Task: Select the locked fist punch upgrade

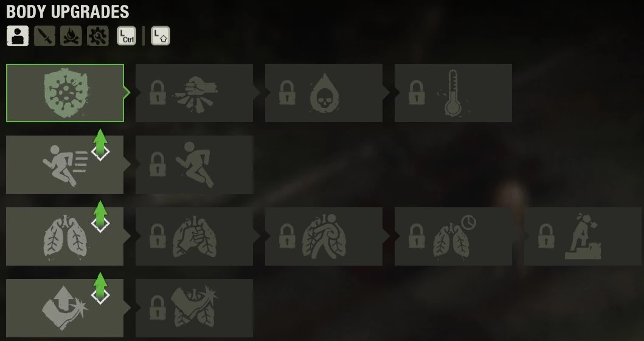Action: click(194, 93)
